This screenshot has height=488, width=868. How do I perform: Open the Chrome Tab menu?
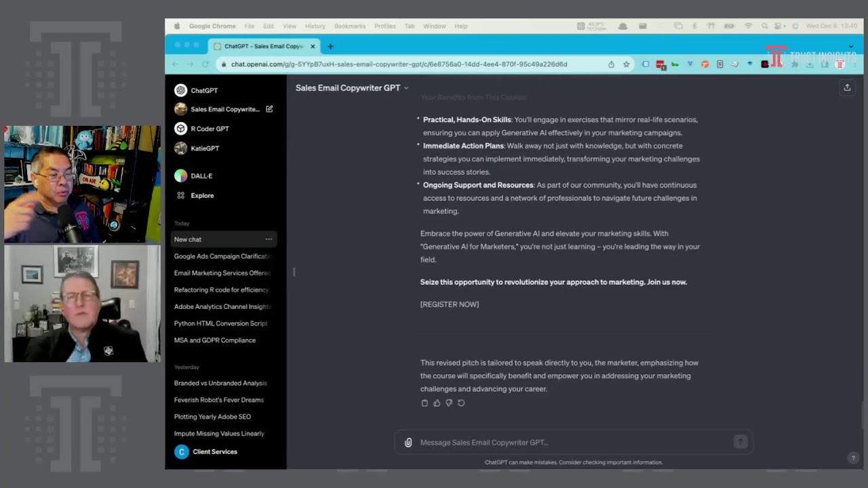[410, 26]
